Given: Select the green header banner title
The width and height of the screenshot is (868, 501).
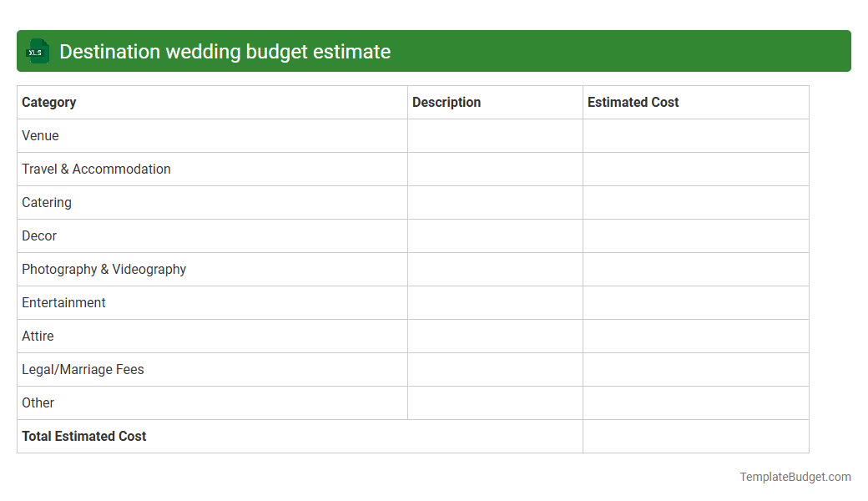Looking at the screenshot, I should point(224,51).
